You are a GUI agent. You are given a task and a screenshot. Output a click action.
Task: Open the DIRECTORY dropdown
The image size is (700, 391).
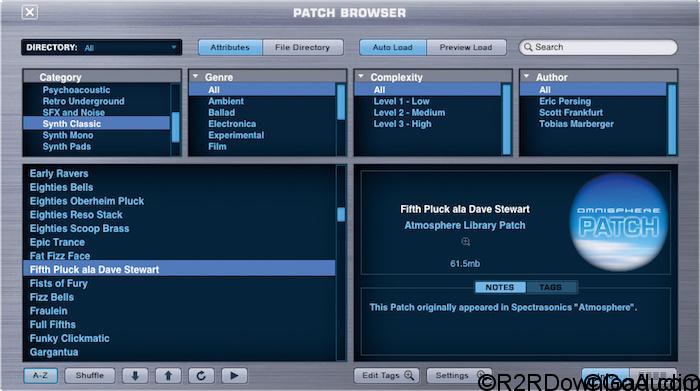[x=101, y=47]
